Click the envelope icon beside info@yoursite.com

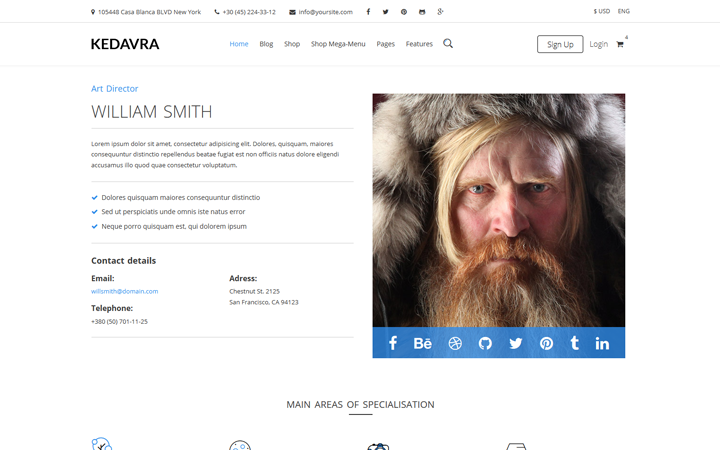pyautogui.click(x=292, y=12)
